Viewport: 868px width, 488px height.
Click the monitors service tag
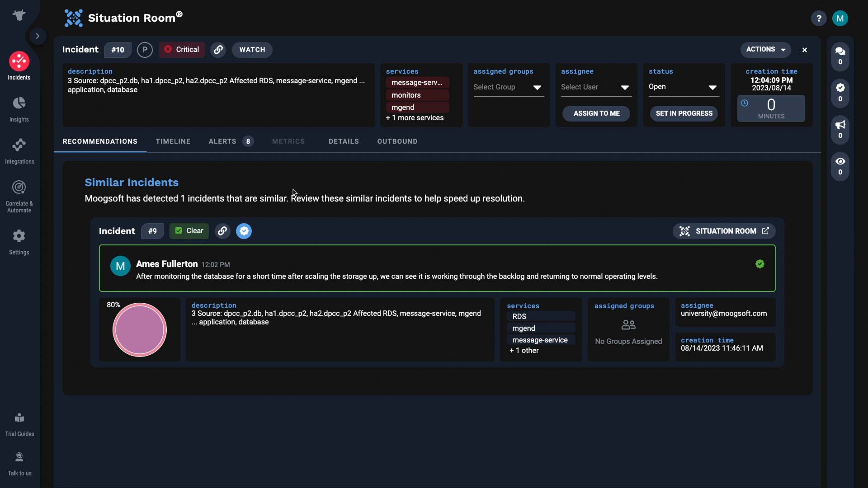point(417,95)
